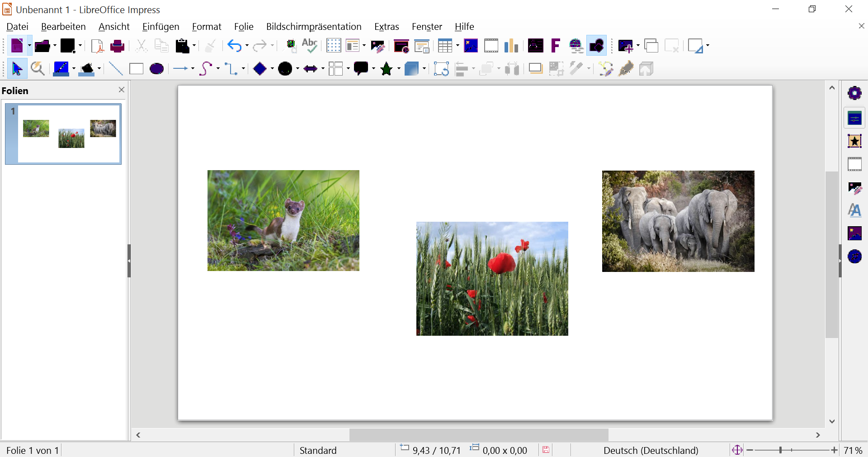Click the Export as PDF icon
868x457 pixels.
[97, 46]
